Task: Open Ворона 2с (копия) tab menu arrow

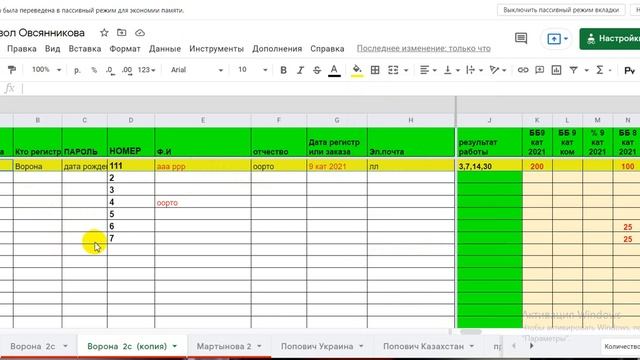Action: click(175, 346)
